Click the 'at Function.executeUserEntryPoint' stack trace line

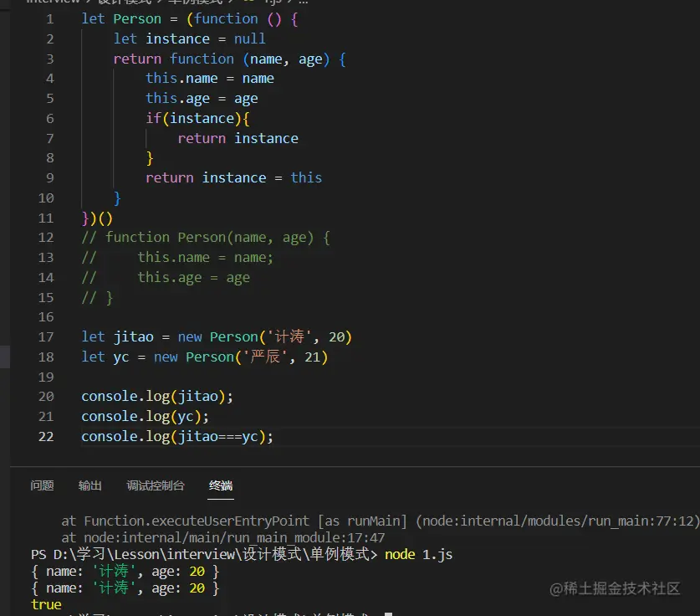pyautogui.click(x=381, y=521)
